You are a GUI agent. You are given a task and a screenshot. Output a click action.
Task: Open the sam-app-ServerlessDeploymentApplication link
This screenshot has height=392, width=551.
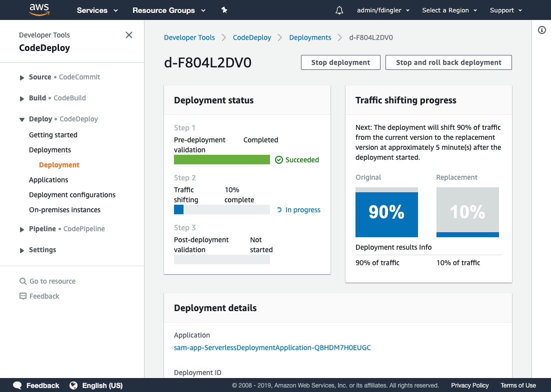[x=272, y=348]
